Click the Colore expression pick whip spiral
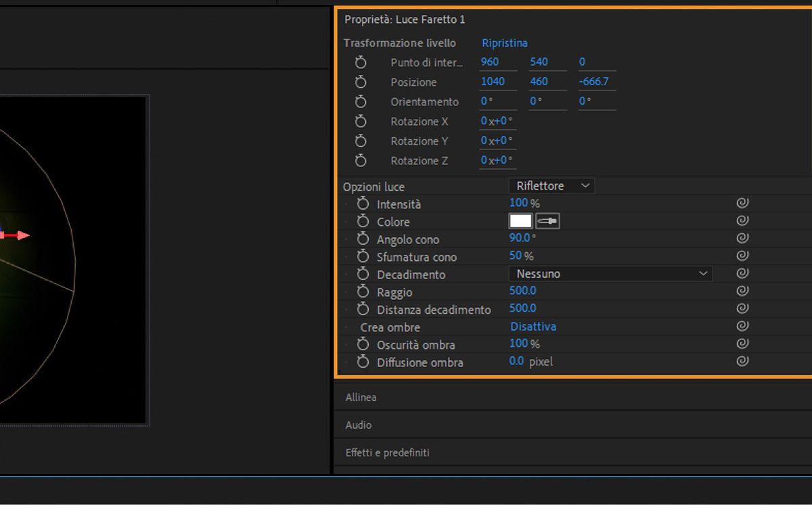This screenshot has height=524, width=812. tap(742, 220)
